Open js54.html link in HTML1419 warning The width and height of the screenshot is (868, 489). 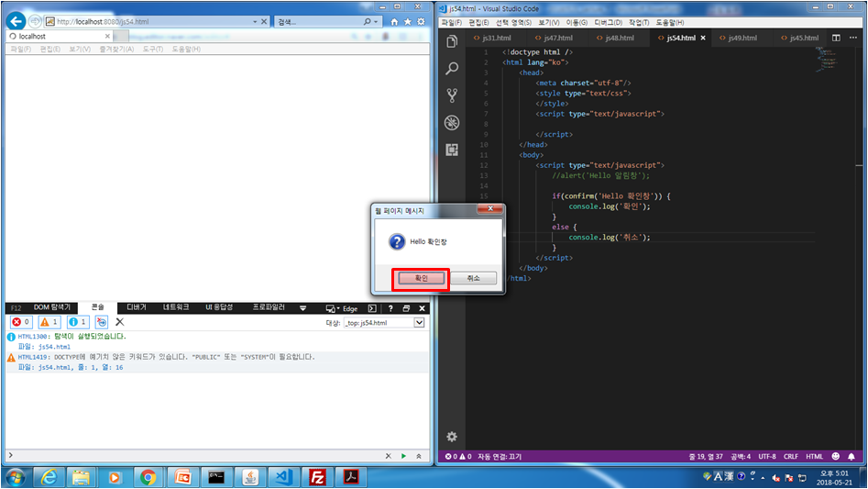pos(54,367)
